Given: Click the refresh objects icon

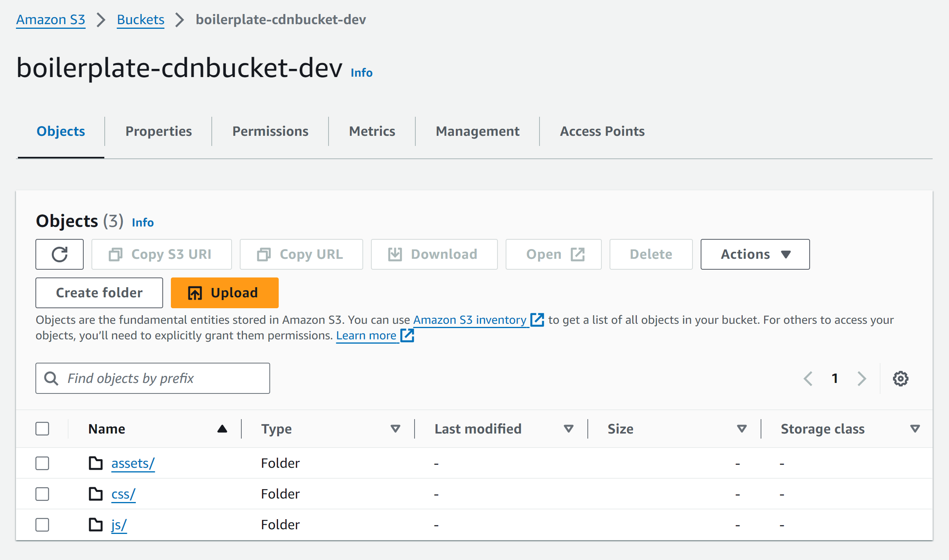Looking at the screenshot, I should click(x=59, y=254).
